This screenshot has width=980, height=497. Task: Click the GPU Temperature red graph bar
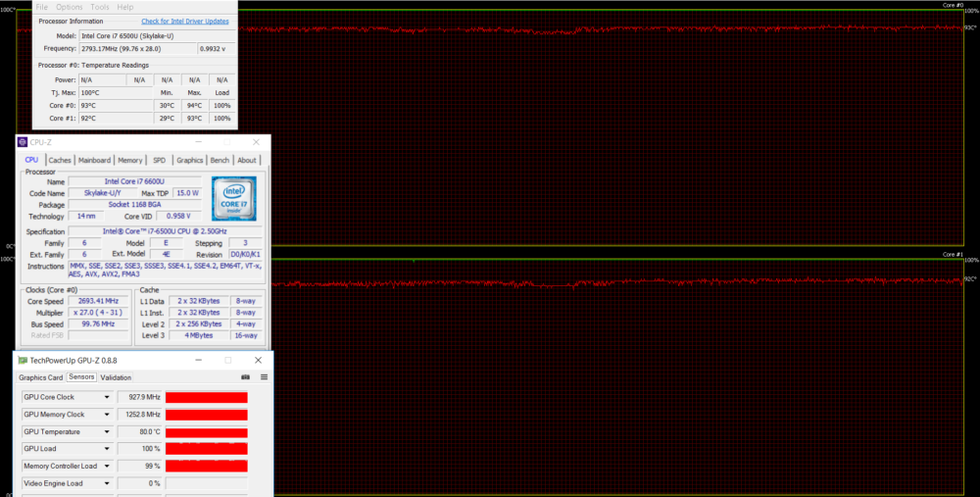point(206,432)
